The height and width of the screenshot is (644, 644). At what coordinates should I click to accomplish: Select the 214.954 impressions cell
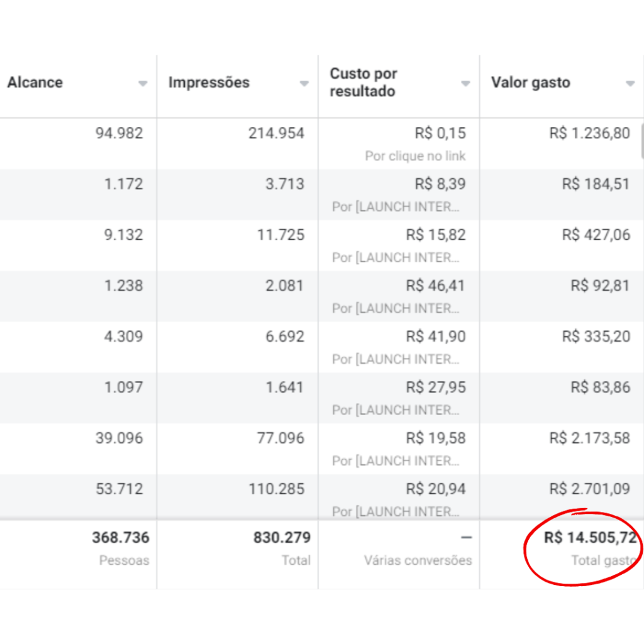277,133
